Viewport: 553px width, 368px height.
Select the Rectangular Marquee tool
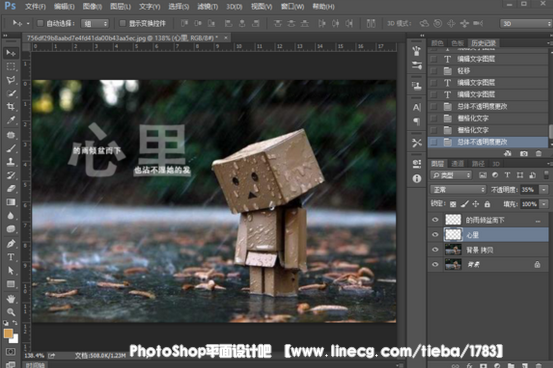(x=11, y=66)
